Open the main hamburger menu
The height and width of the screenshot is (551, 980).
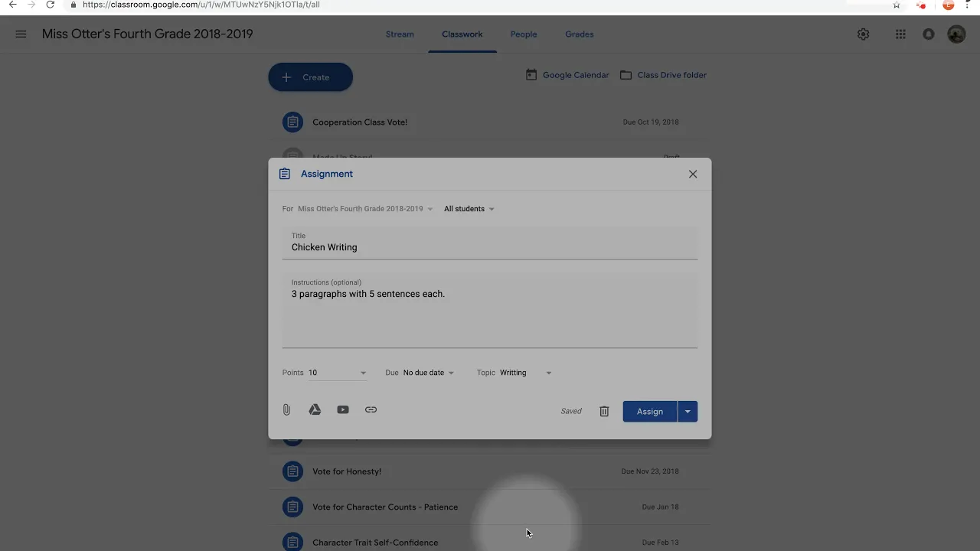[x=21, y=34]
